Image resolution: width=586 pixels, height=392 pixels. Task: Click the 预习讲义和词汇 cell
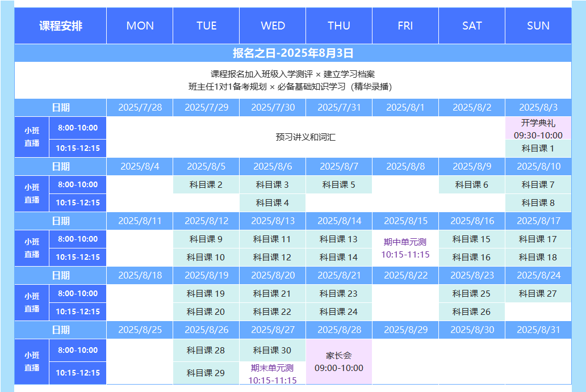click(305, 137)
